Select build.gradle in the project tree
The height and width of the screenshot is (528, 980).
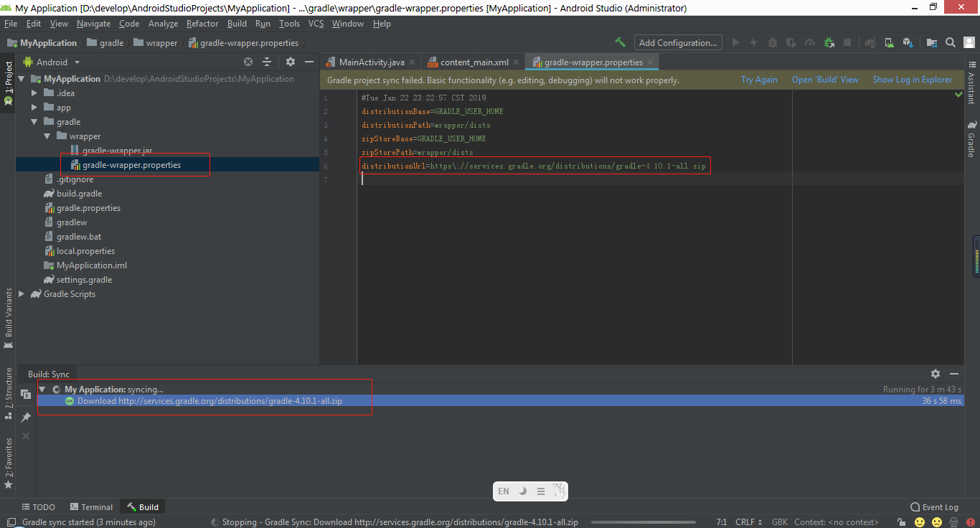pyautogui.click(x=79, y=194)
